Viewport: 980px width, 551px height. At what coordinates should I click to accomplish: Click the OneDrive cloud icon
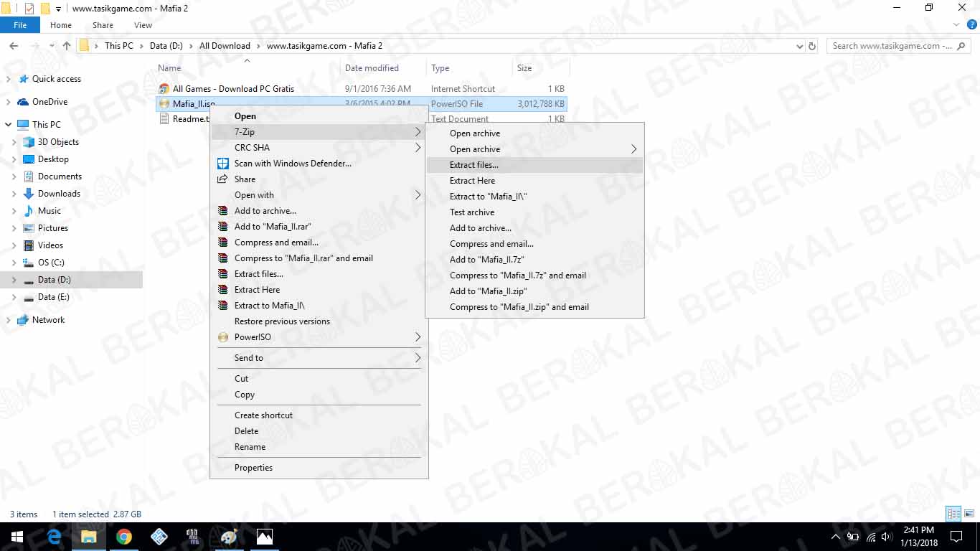point(23,102)
